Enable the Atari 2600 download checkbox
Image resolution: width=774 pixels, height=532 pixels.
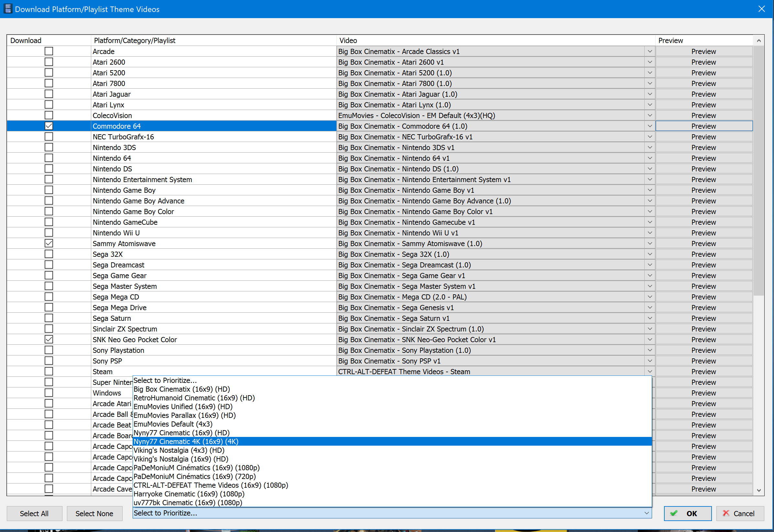(x=49, y=62)
